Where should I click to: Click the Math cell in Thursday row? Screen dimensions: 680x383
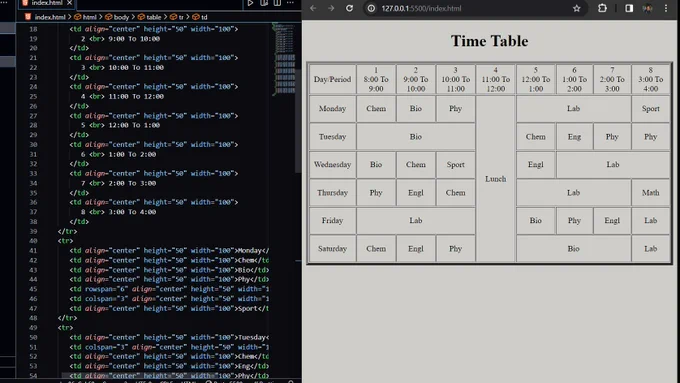click(x=651, y=193)
